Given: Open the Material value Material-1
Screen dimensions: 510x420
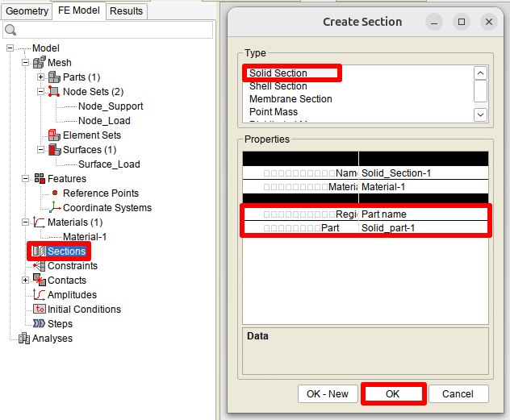Looking at the screenshot, I should tap(423, 187).
